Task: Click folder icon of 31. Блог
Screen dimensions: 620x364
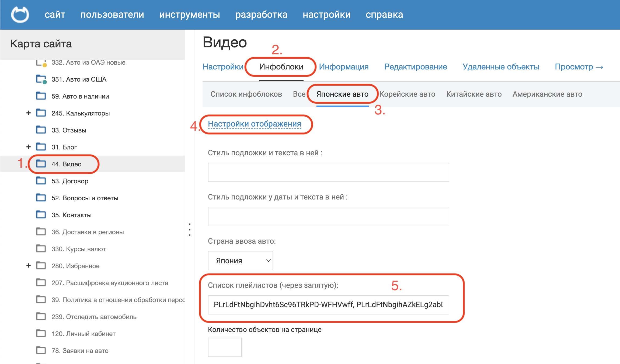Action: (x=41, y=147)
